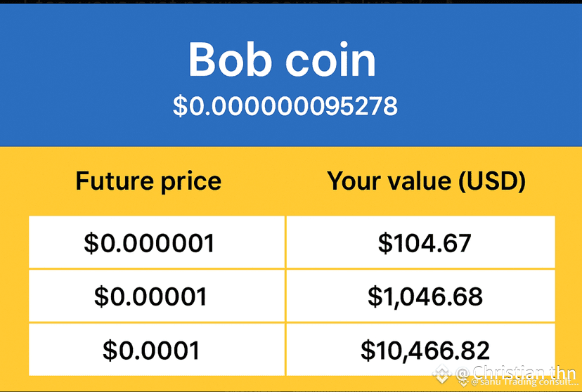Click the $0.000000095278 current price

pos(285,106)
